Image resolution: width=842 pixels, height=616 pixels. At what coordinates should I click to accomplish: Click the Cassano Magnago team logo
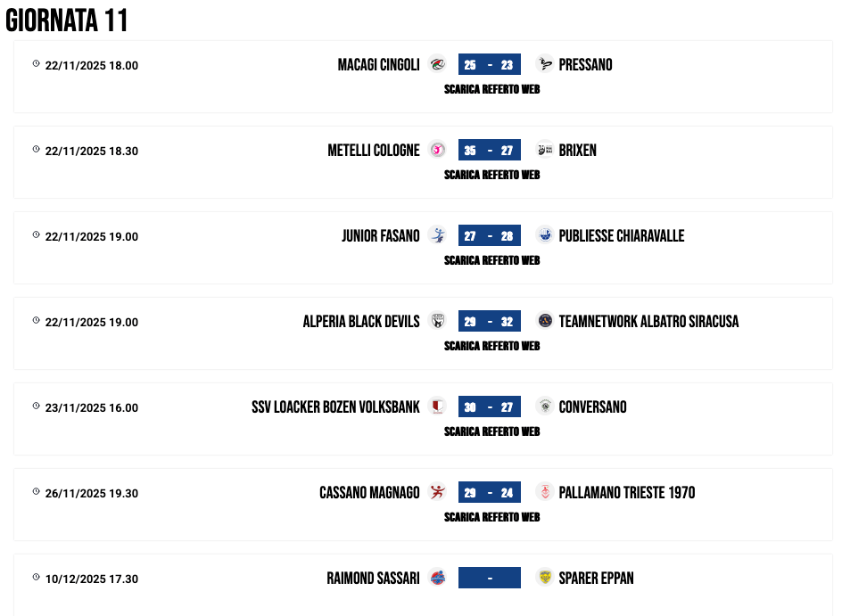pos(437,492)
